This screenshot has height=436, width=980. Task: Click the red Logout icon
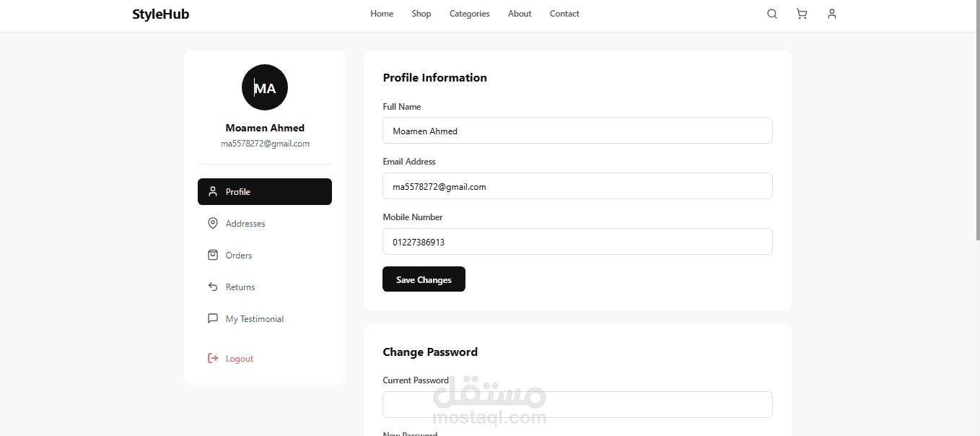pyautogui.click(x=213, y=359)
